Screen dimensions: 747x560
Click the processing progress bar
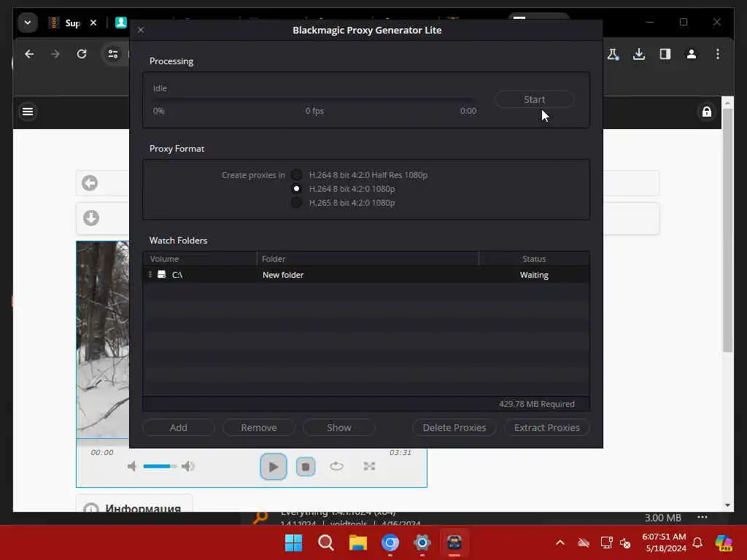314,99
